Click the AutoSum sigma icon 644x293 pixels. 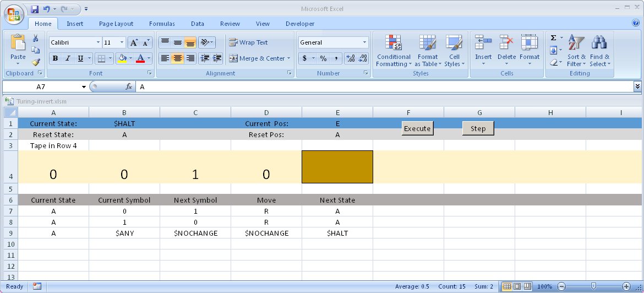tap(553, 38)
